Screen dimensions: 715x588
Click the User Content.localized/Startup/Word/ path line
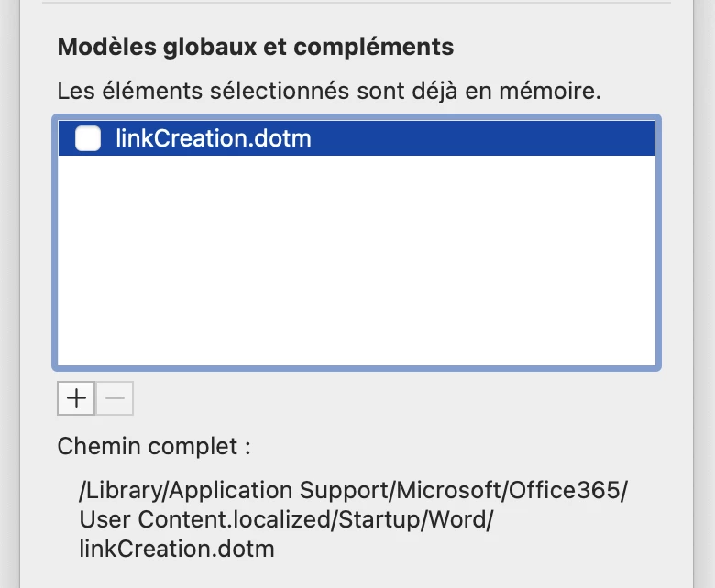tap(286, 519)
